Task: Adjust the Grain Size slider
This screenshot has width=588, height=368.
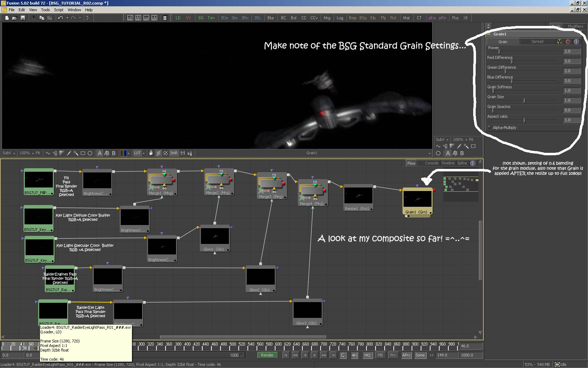Action: (524, 101)
